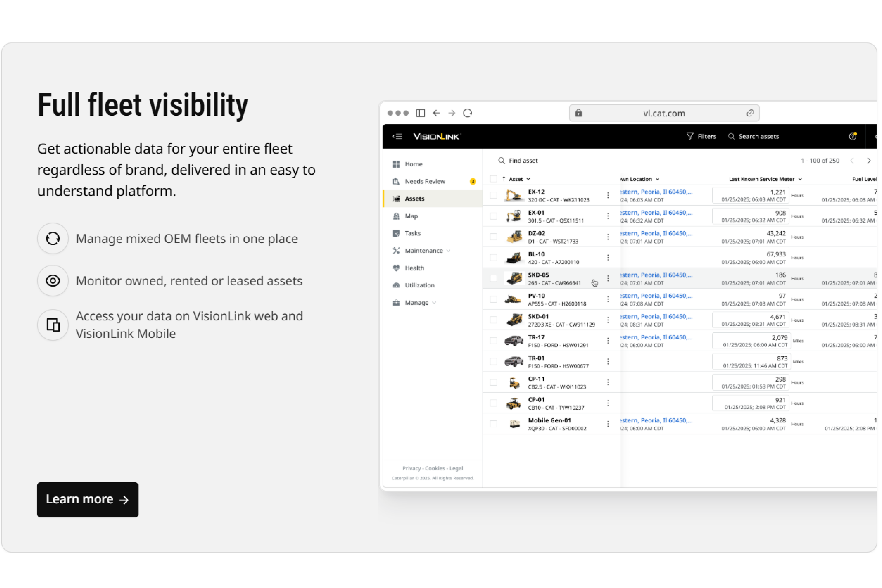
Task: Open row options for TR-17
Action: (x=608, y=341)
